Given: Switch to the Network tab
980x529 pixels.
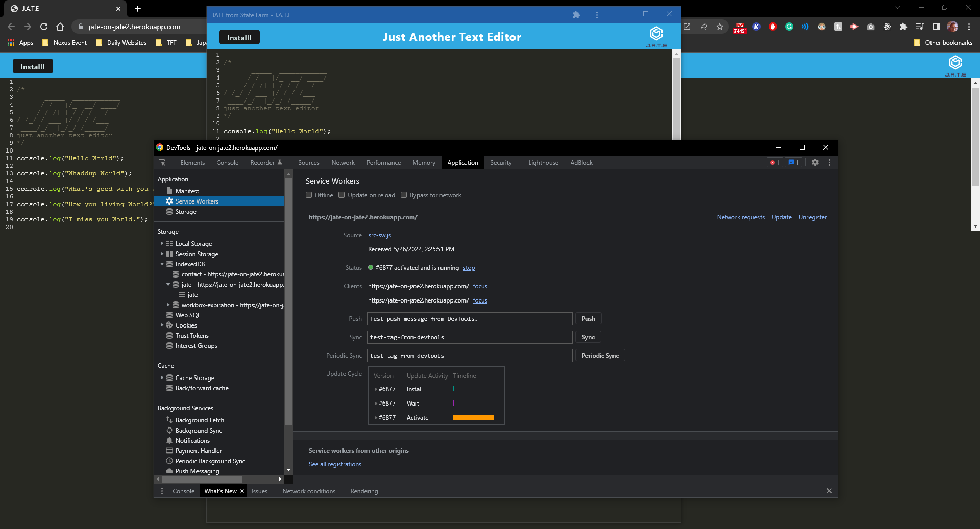Looking at the screenshot, I should pyautogui.click(x=342, y=162).
